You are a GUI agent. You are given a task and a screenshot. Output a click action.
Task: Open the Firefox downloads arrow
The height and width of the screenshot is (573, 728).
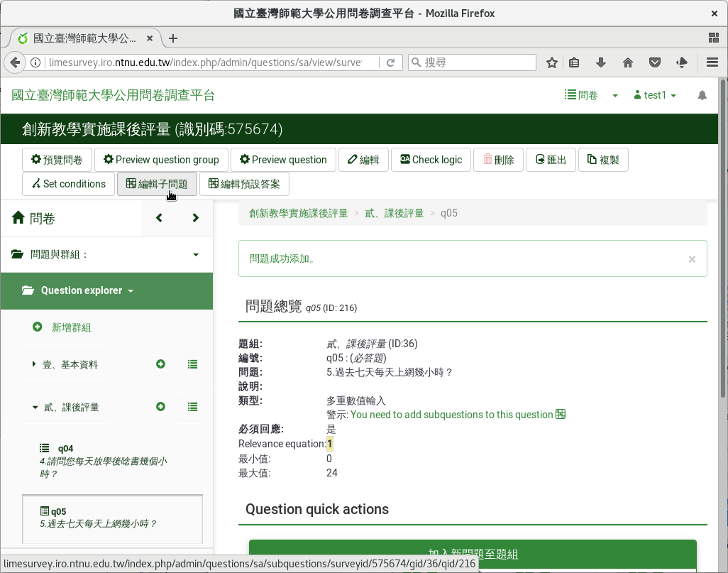[x=601, y=62]
